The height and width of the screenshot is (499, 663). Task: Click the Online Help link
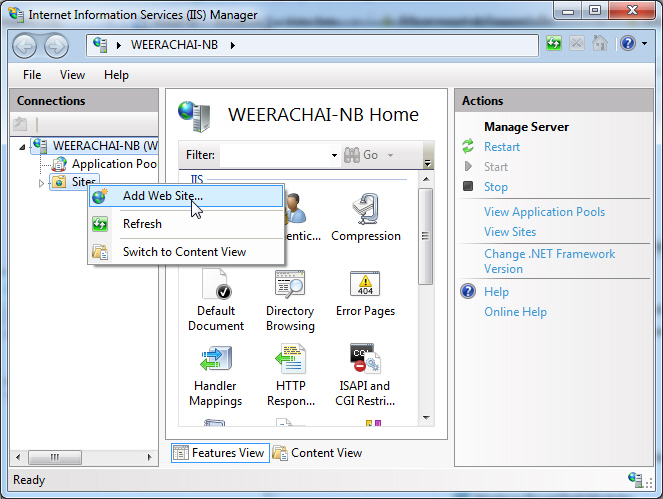pyautogui.click(x=515, y=312)
